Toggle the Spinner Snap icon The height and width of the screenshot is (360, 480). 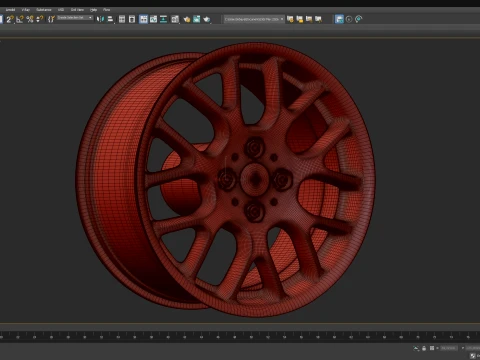[x=40, y=19]
